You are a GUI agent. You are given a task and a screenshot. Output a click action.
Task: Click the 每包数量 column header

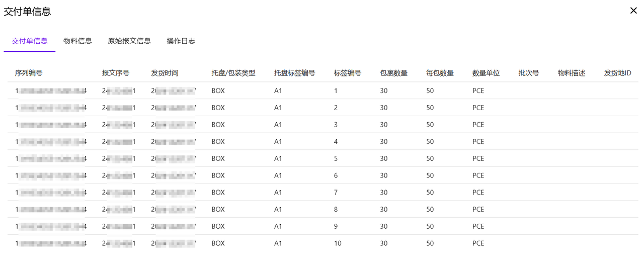point(440,73)
